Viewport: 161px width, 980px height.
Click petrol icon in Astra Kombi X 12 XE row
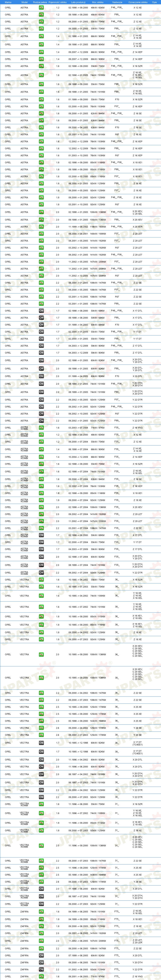coord(41,435)
